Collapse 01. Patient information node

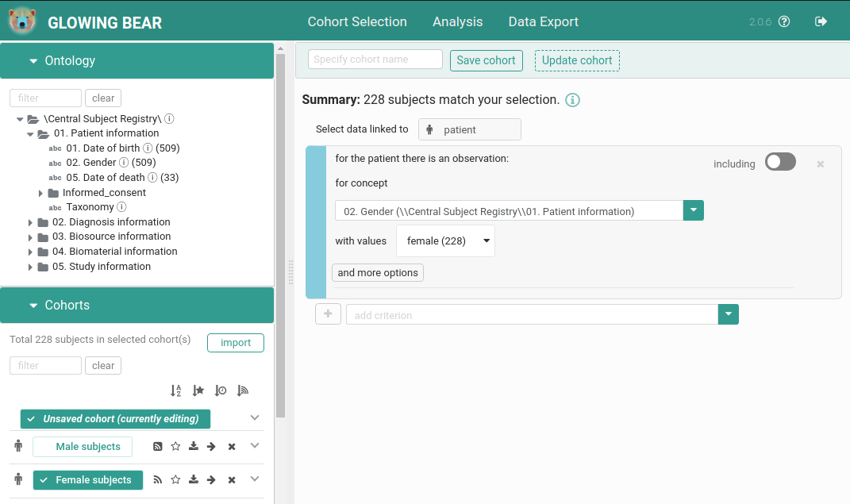pos(30,133)
